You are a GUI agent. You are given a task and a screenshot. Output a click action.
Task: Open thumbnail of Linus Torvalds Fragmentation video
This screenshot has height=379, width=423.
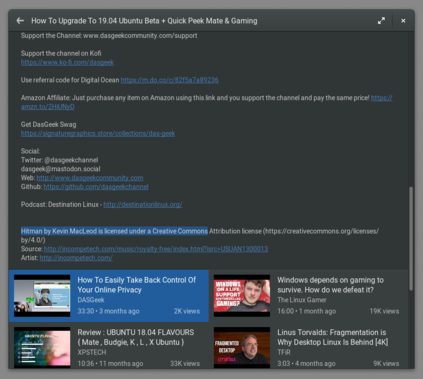click(x=242, y=348)
